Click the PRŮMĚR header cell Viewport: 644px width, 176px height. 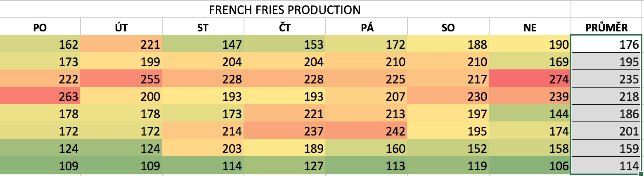pos(606,28)
